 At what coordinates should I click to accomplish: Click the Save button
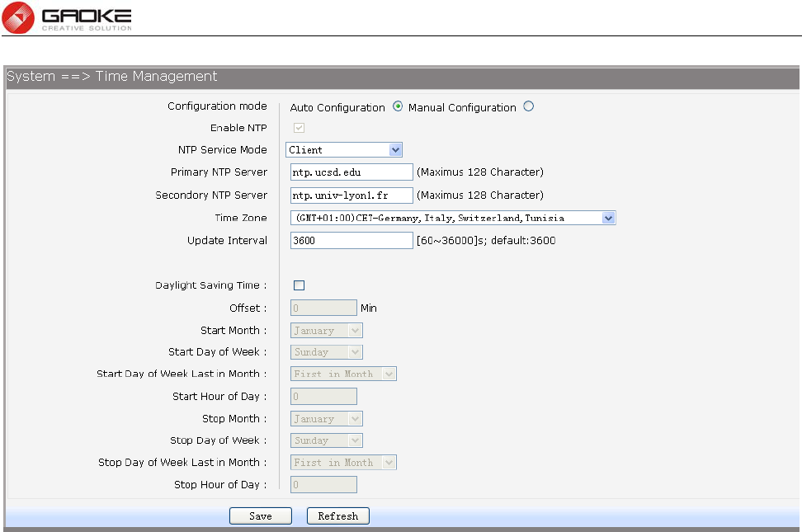261,516
